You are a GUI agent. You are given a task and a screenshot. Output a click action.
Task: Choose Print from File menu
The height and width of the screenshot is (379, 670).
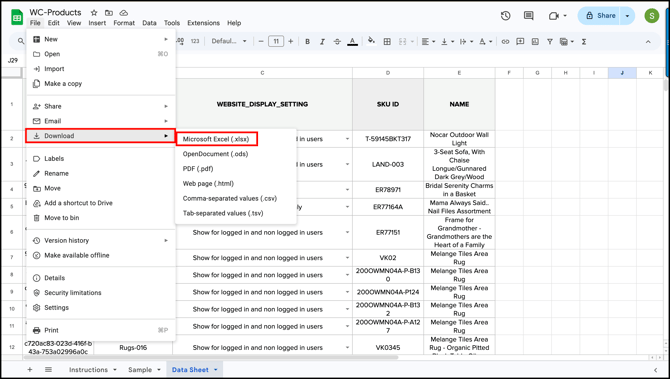click(100, 330)
